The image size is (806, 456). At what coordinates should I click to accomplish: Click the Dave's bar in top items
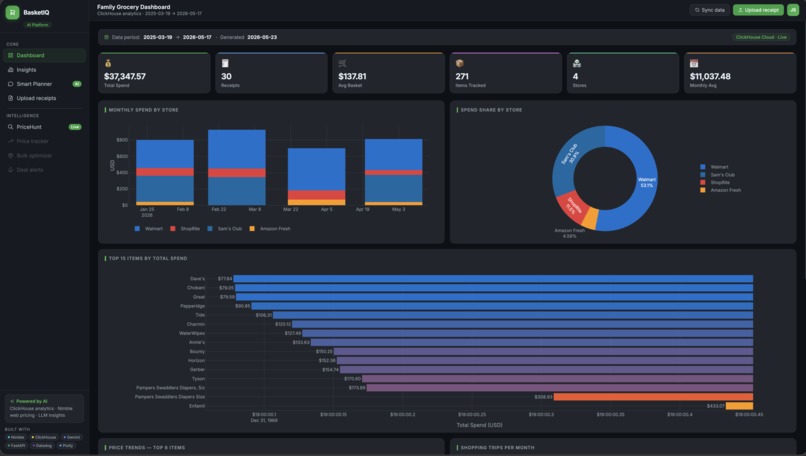[x=493, y=279]
